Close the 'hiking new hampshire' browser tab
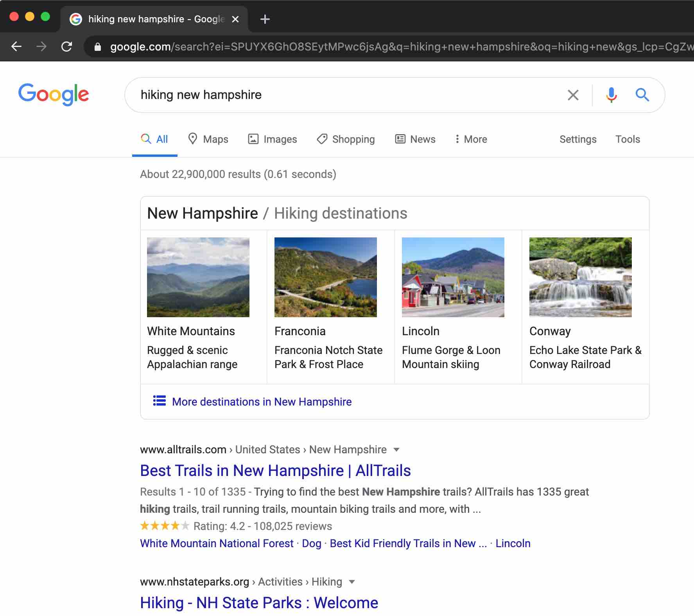The height and width of the screenshot is (616, 694). click(235, 19)
